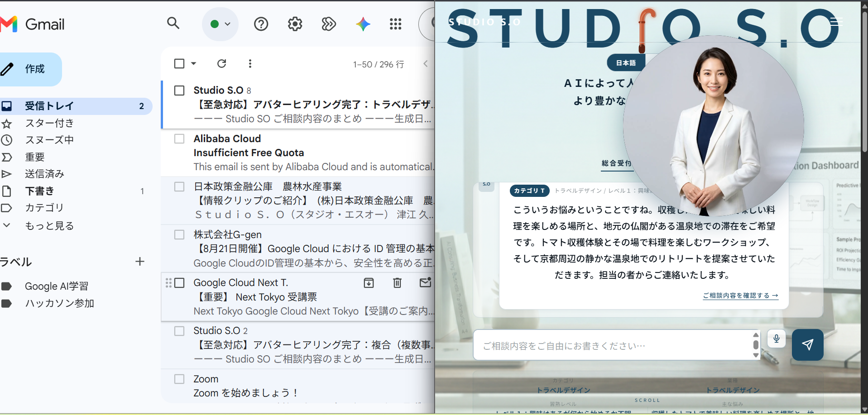
Task: Select the Studio S.O 8 email checkbox
Action: pyautogui.click(x=179, y=91)
